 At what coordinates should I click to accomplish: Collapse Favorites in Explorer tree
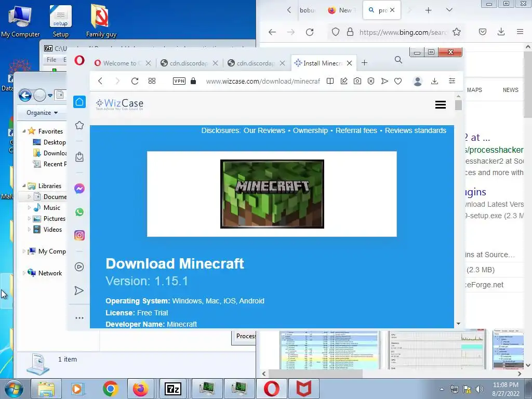(24, 131)
